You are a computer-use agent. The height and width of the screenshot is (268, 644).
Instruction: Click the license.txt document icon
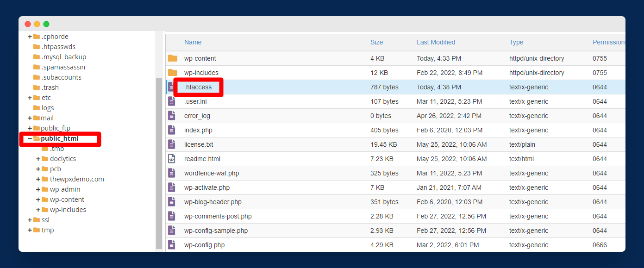pyautogui.click(x=172, y=144)
